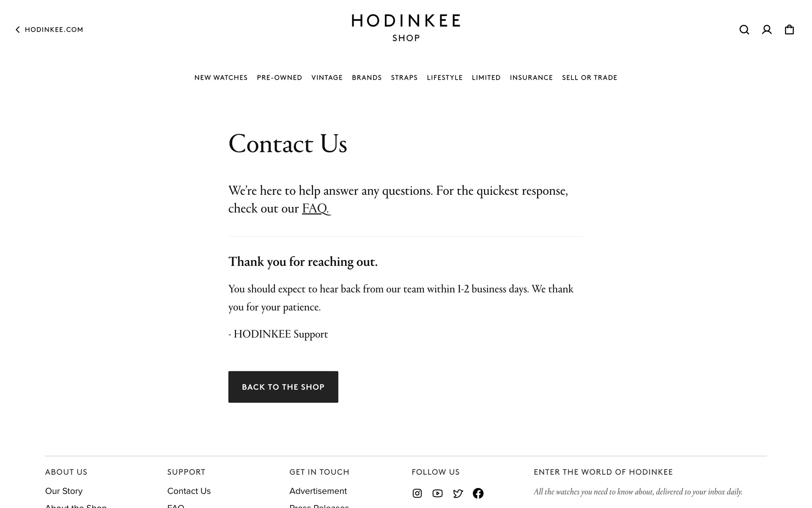Open Sell or Trade page
The height and width of the screenshot is (508, 812).
click(589, 77)
